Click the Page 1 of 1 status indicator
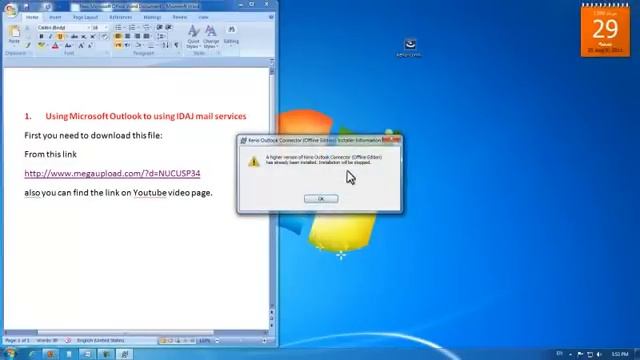 tap(17, 340)
